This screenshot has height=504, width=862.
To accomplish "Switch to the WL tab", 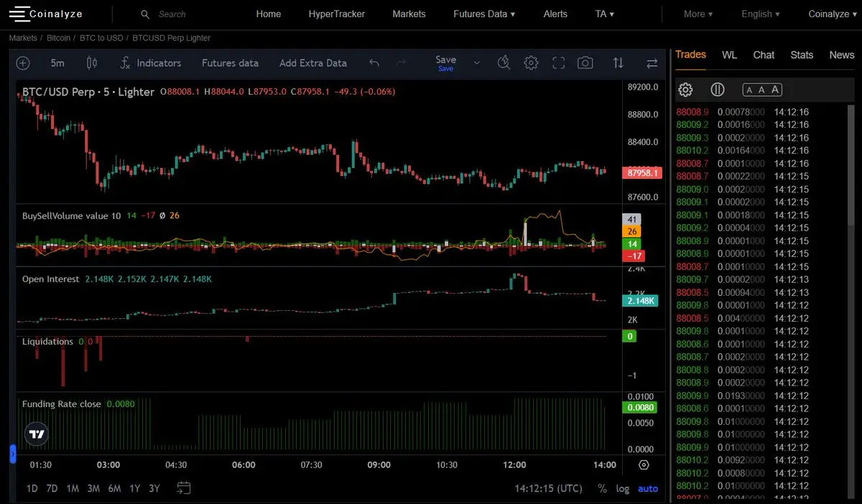I will (729, 55).
